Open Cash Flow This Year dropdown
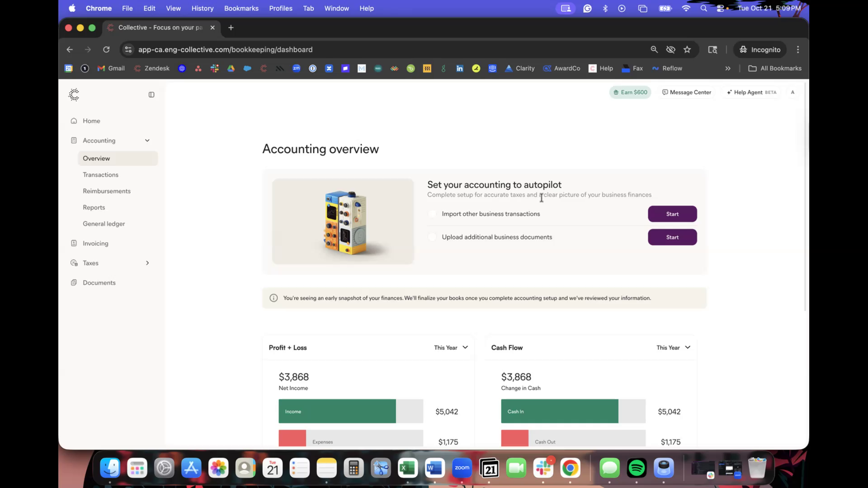The height and width of the screenshot is (488, 868). [673, 347]
